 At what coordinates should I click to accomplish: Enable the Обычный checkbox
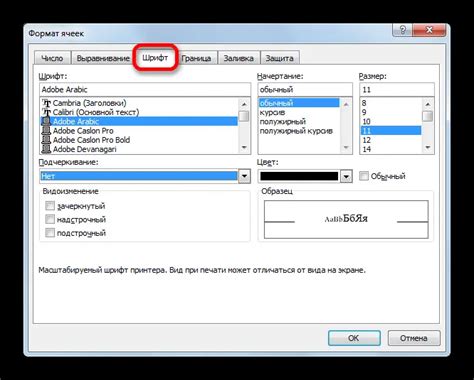(x=364, y=176)
